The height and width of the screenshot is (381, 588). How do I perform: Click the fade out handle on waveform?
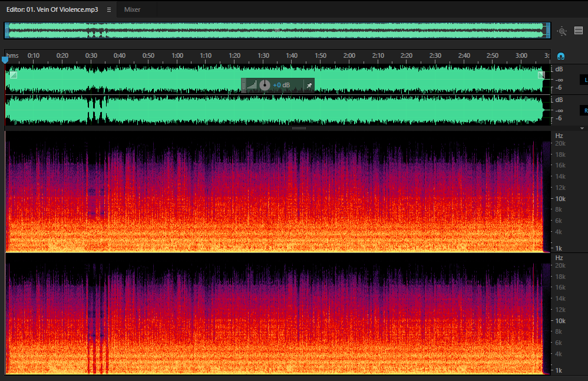(541, 75)
